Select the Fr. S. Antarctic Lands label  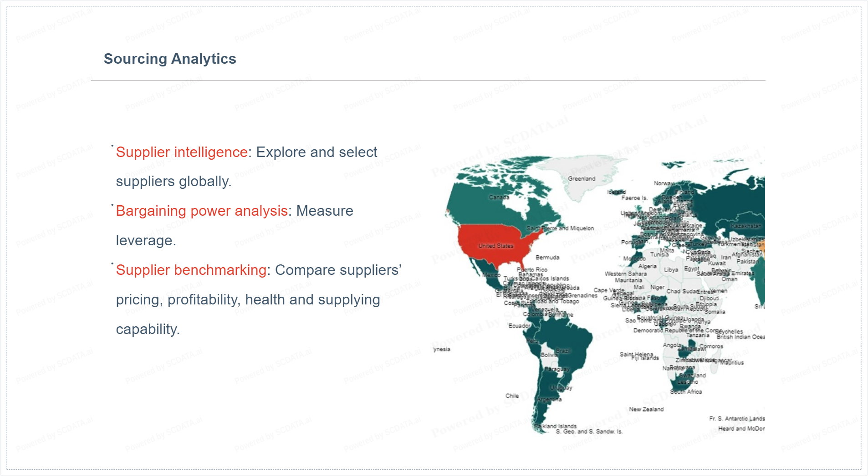pos(737,419)
